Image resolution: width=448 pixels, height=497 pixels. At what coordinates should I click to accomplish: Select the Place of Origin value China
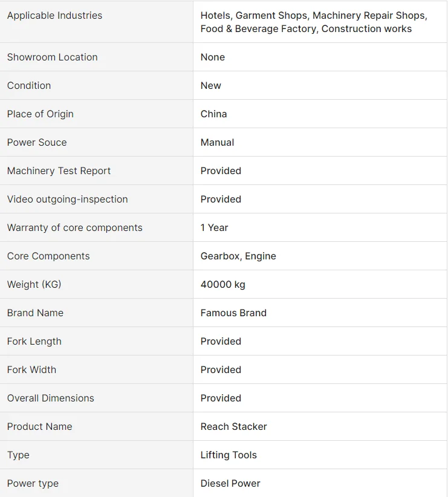pos(213,114)
